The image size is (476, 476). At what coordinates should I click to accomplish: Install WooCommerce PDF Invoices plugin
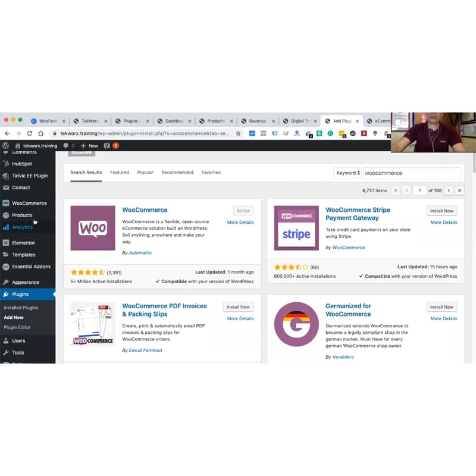pyautogui.click(x=239, y=307)
